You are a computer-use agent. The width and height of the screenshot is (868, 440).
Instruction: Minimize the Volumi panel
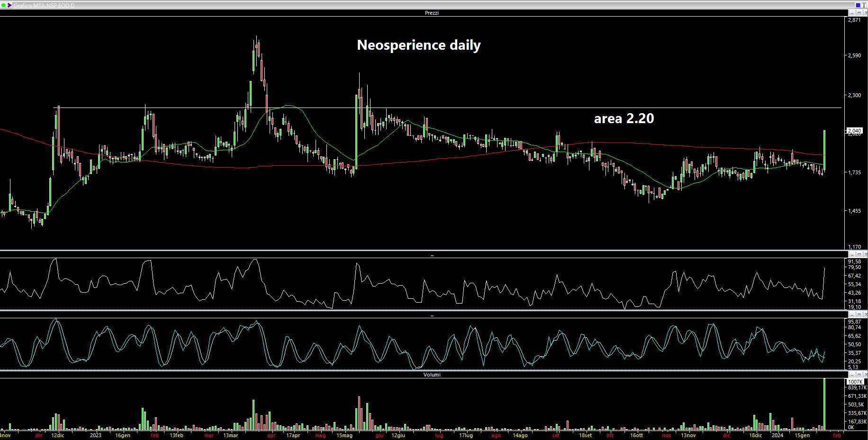click(x=852, y=374)
